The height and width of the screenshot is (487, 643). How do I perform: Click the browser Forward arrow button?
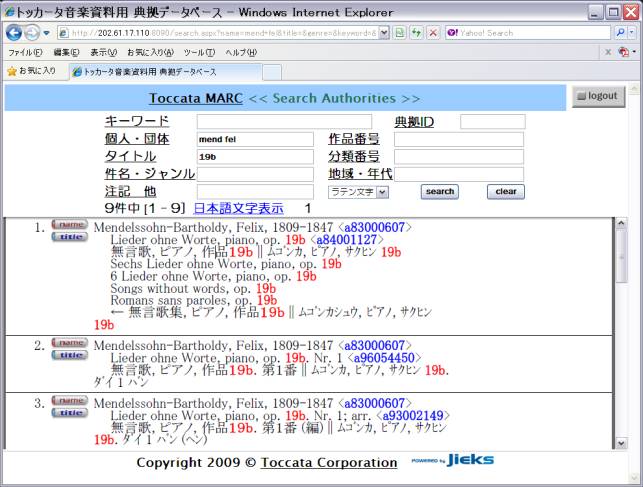(32, 32)
